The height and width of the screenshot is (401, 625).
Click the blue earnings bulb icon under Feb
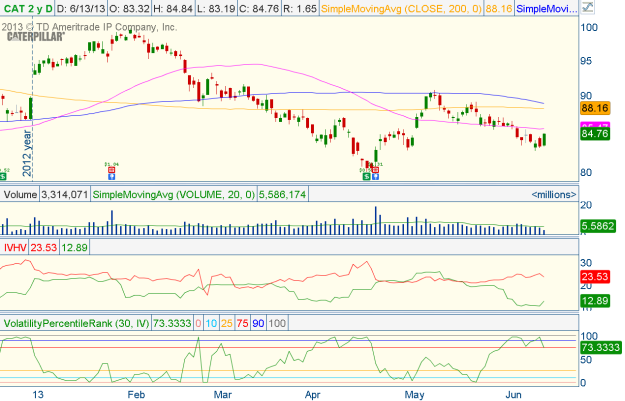[112, 176]
